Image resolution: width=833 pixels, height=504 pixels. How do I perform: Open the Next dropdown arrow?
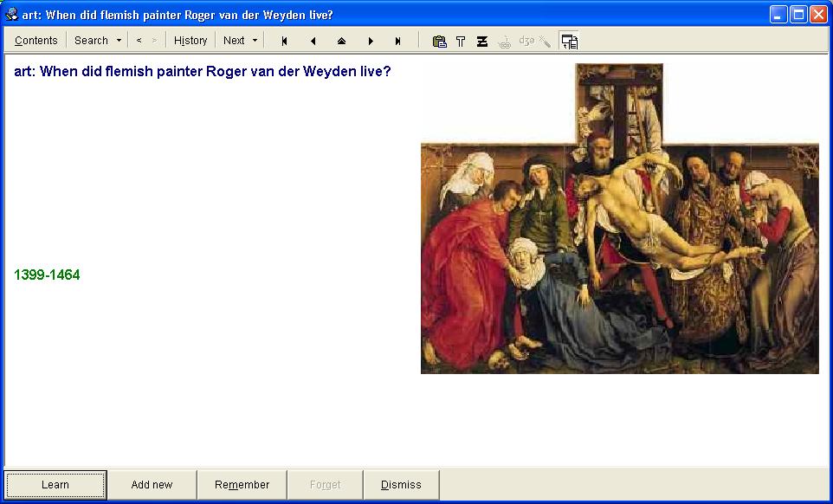(255, 41)
